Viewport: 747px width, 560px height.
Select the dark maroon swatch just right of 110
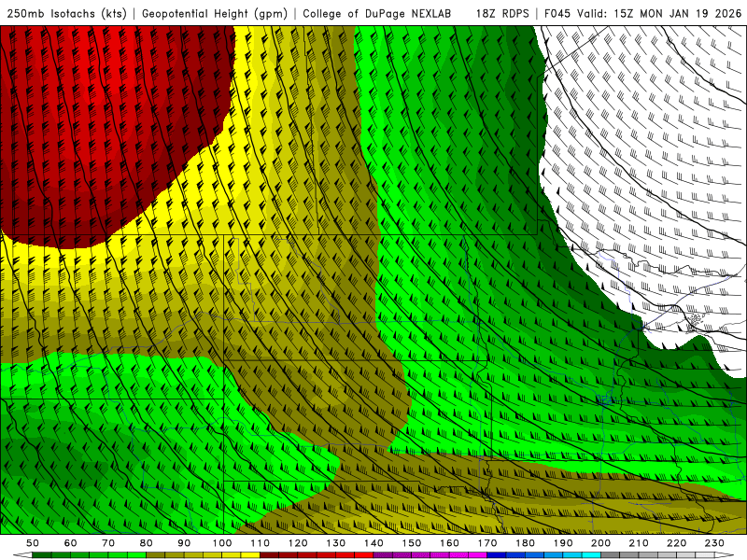[x=269, y=555]
